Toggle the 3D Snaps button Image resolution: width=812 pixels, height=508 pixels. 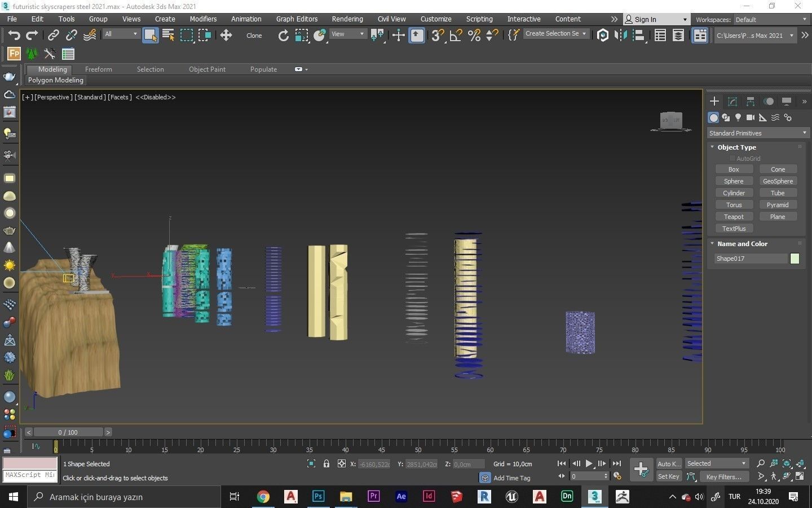(438, 36)
